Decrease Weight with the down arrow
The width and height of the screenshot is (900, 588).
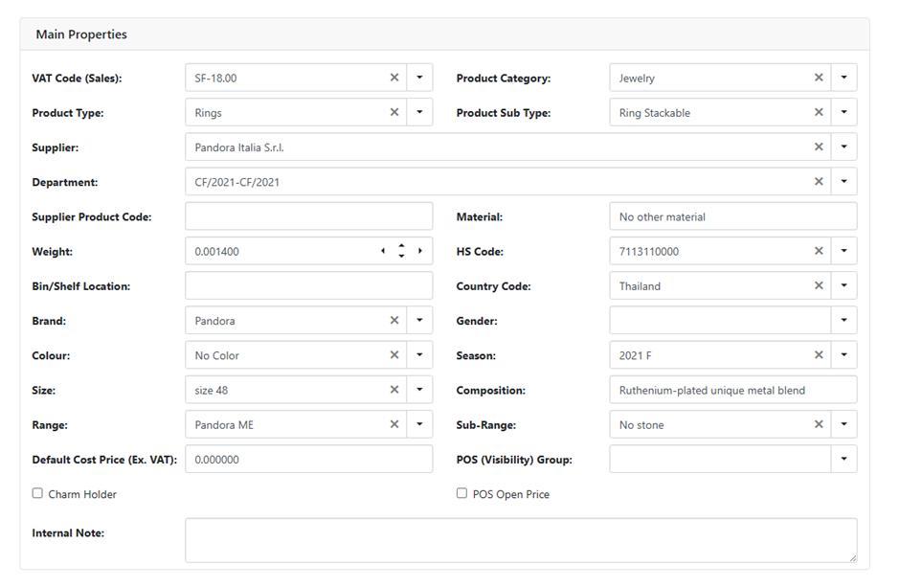point(401,256)
